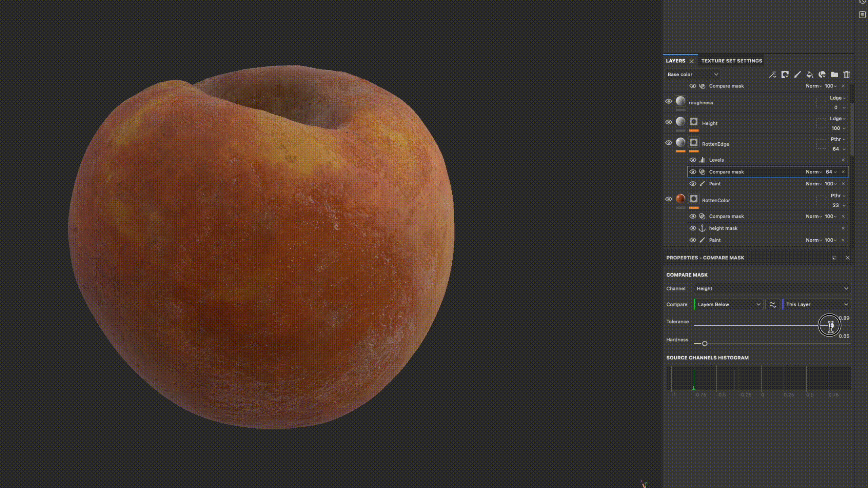Screen dimensions: 868x488
Task: Switch to the Texture Set Settings tab
Action: pyautogui.click(x=731, y=61)
